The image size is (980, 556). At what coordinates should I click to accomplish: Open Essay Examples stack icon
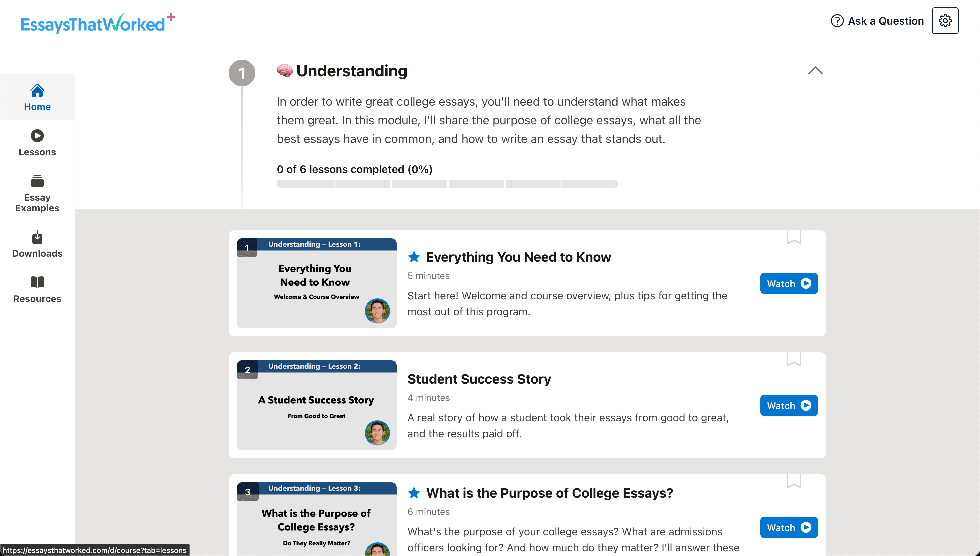tap(37, 181)
